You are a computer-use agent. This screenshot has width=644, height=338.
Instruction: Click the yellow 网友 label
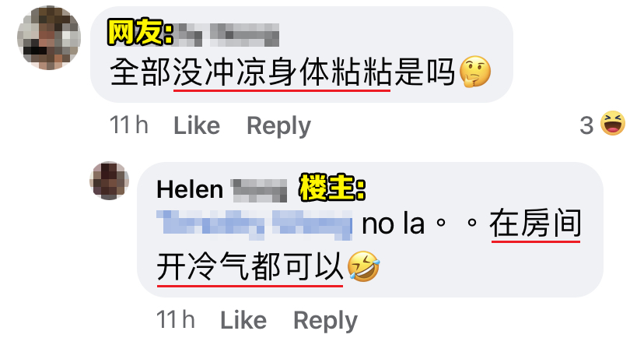tap(140, 33)
